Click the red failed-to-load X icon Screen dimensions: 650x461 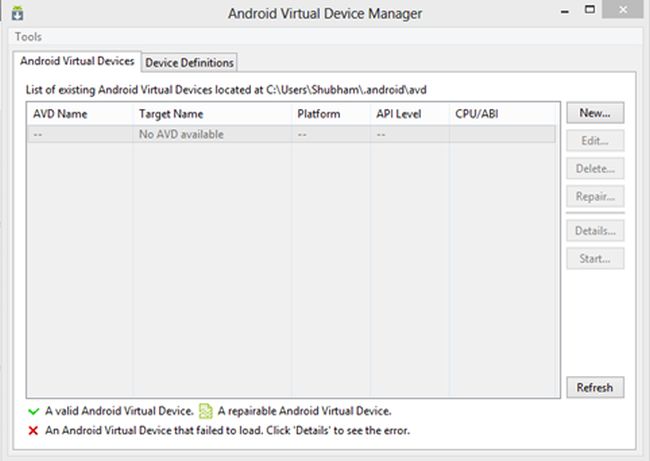33,430
